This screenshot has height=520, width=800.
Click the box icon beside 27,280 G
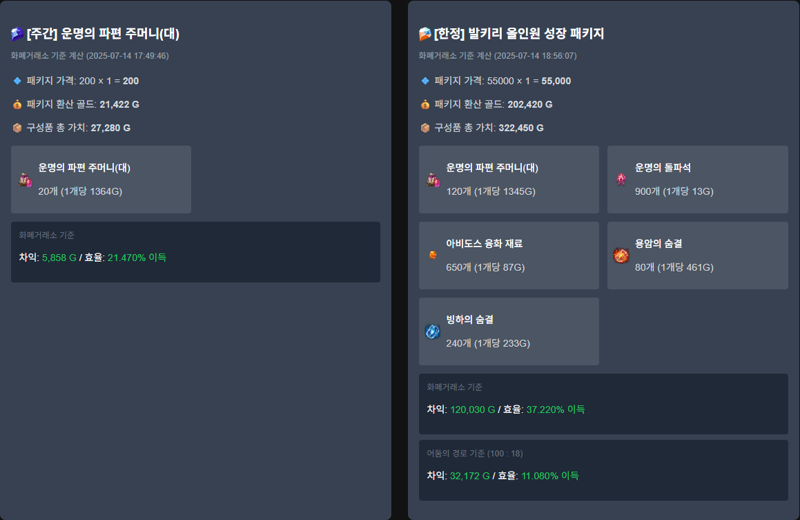[17, 128]
